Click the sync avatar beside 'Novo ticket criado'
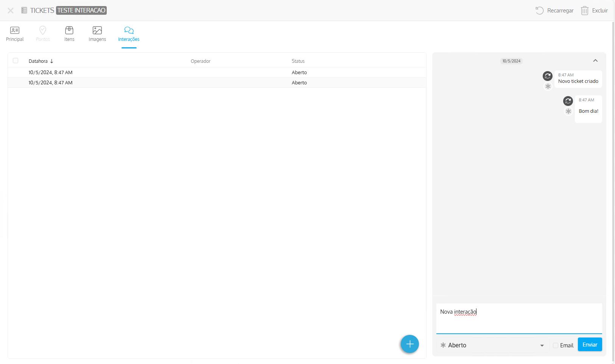The height and width of the screenshot is (364, 615). [x=548, y=76]
